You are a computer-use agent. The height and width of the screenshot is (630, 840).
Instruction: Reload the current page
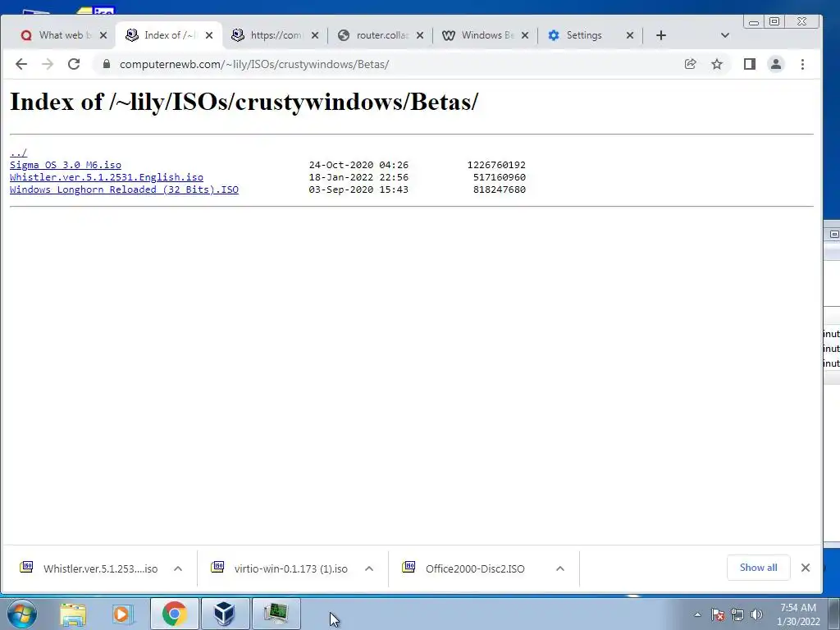pos(74,64)
